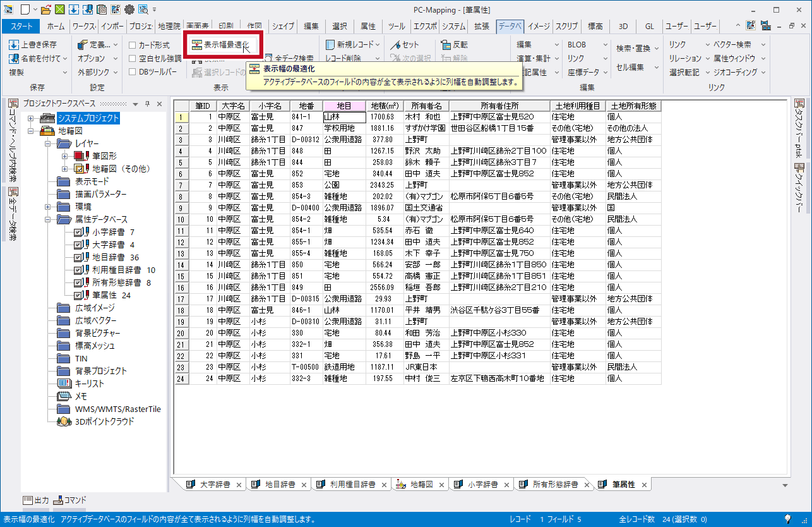Click the 定義 definition icon in ribbon

tap(82, 45)
